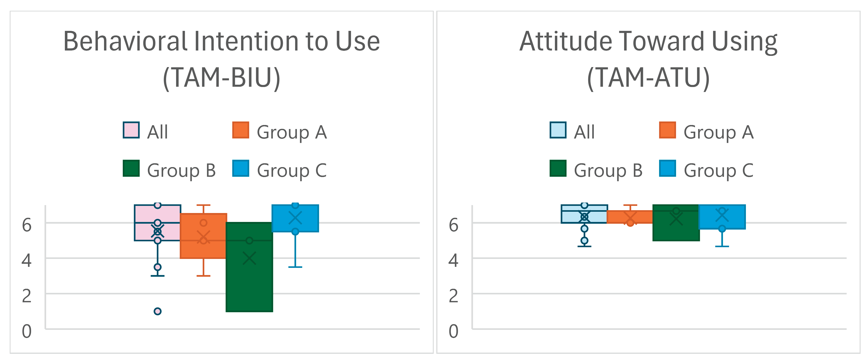The image size is (868, 363).
Task: Click the Group B legend label in TAM-ATU chart
Action: 608,170
